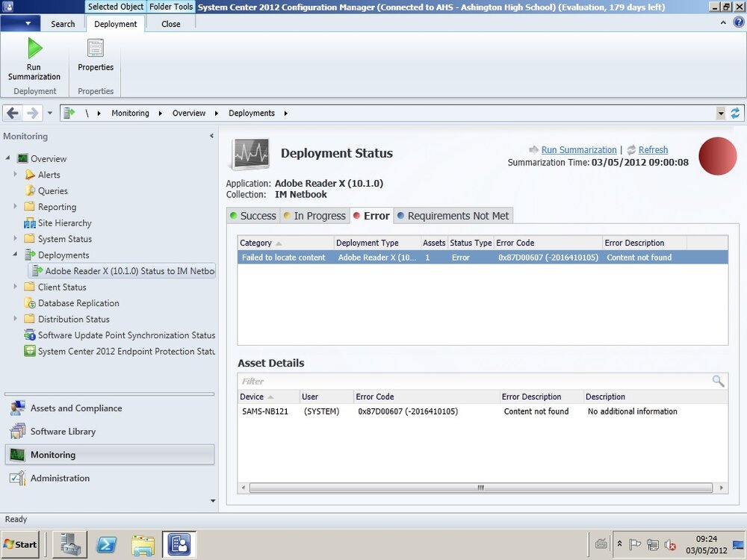The width and height of the screenshot is (747, 560).
Task: Click the ribbon help question mark icon
Action: pos(739,22)
